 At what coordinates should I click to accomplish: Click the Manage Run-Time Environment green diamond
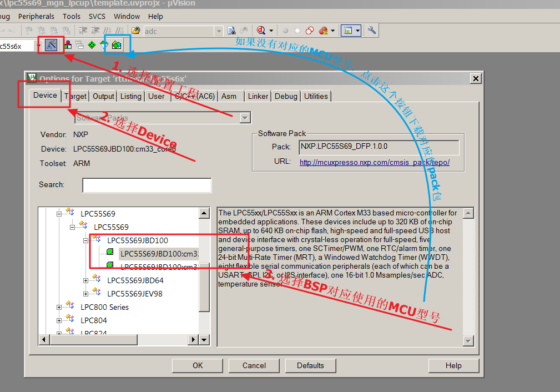(x=92, y=45)
